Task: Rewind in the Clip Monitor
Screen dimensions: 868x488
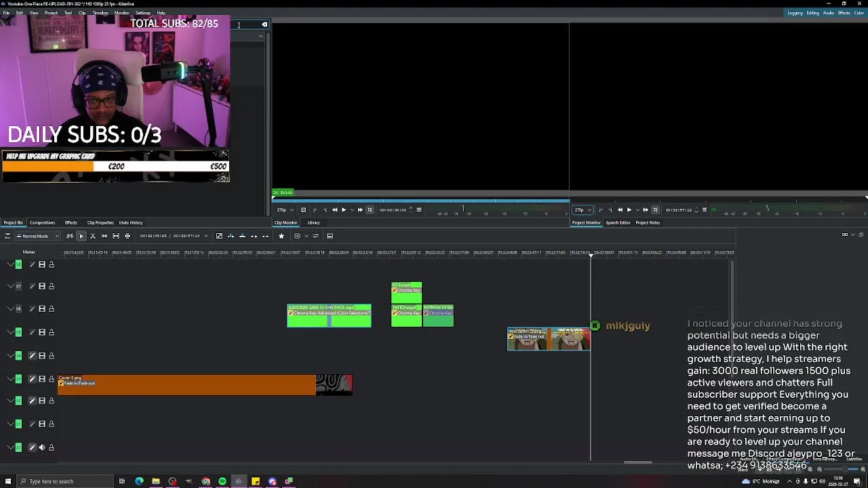Action: pos(334,210)
